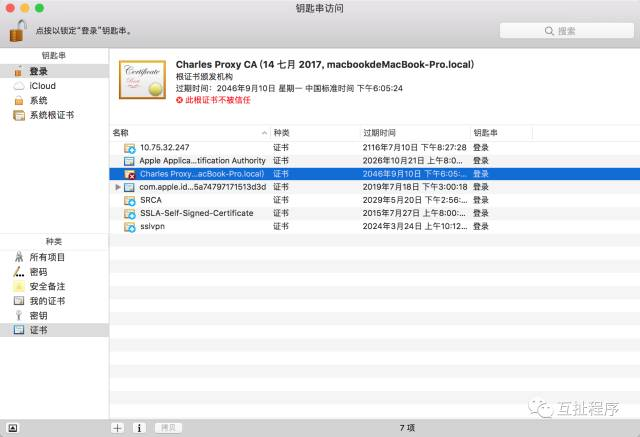Click the 安全备注 note icon
Screen dimensions: 640x437
[x=19, y=286]
